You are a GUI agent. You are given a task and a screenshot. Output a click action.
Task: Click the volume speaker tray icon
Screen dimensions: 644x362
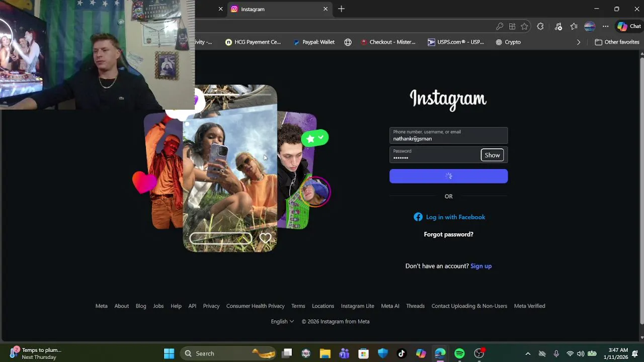[x=581, y=353]
